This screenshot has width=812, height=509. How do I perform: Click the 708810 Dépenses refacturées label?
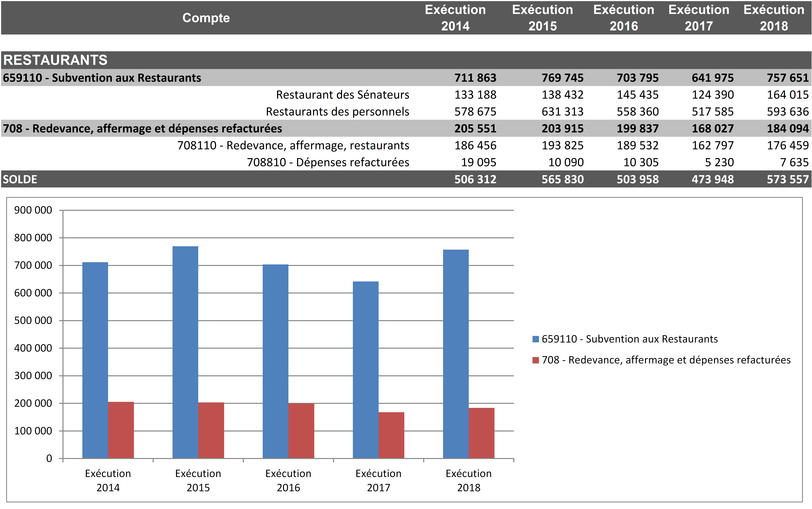[328, 162]
